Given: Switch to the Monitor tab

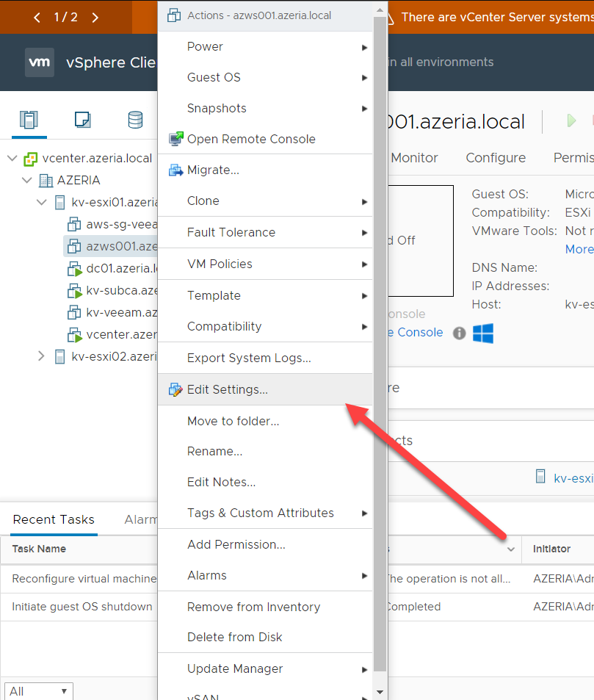Looking at the screenshot, I should tap(415, 157).
